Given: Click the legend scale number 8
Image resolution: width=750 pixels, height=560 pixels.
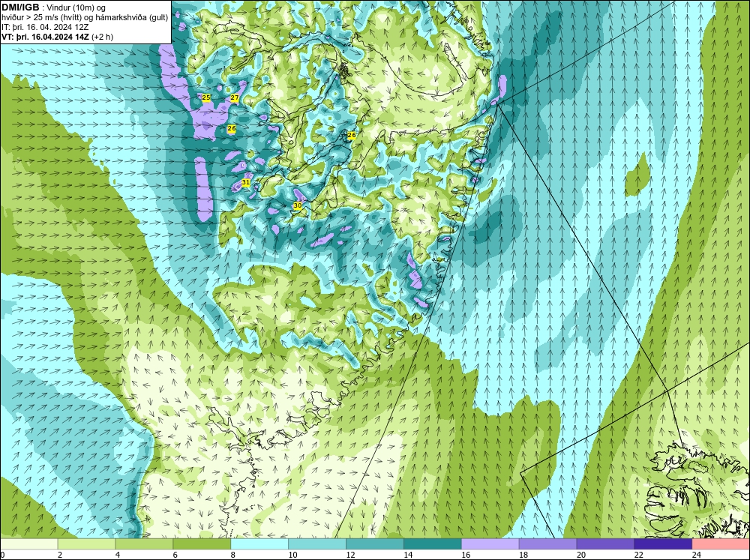Looking at the screenshot, I should pyautogui.click(x=233, y=555).
